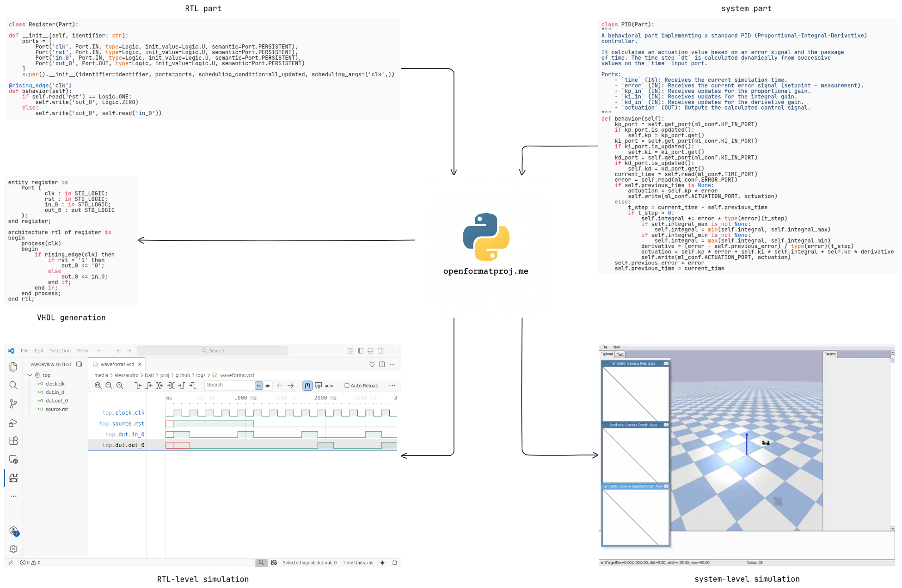Click the reload waveform file icon
The image size is (902, 588).
click(x=372, y=364)
